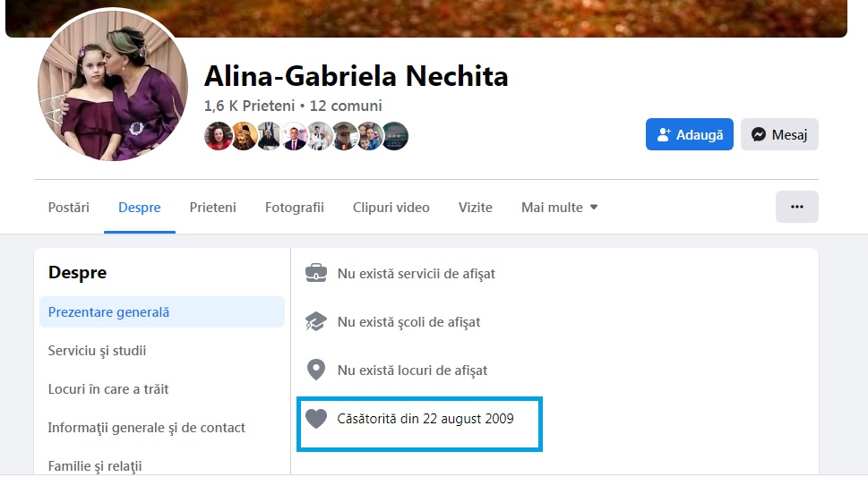Click the 1,6 K Prieteni link

coord(249,106)
